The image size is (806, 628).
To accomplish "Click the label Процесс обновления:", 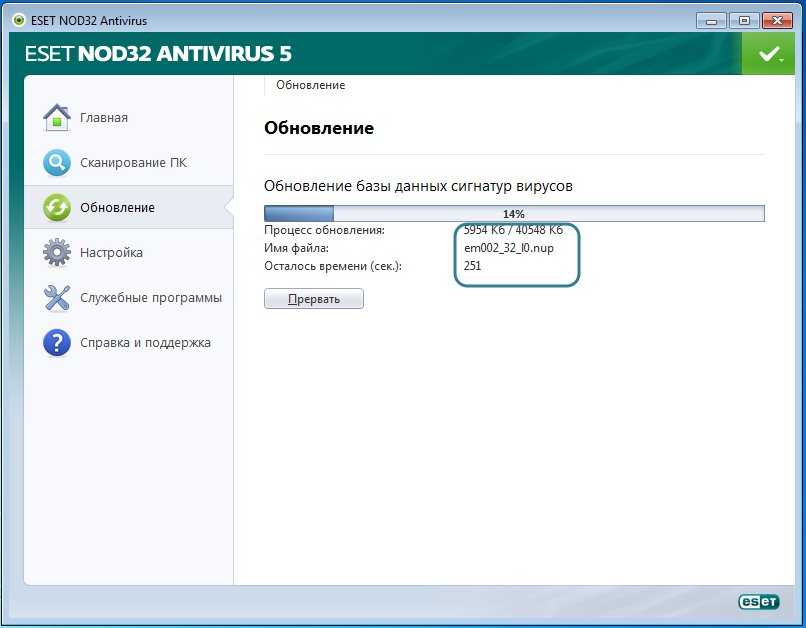I will point(324,230).
